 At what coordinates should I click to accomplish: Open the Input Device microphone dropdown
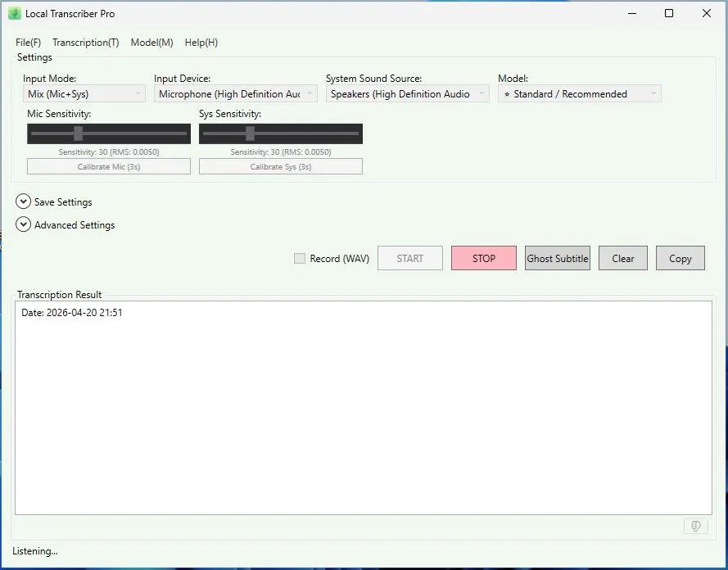pos(236,94)
